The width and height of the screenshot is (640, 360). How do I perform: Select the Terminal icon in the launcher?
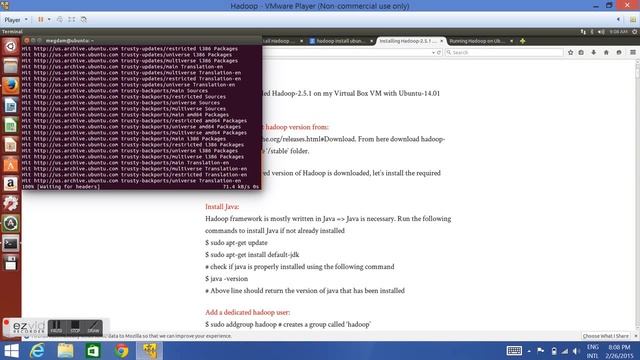pos(11,244)
